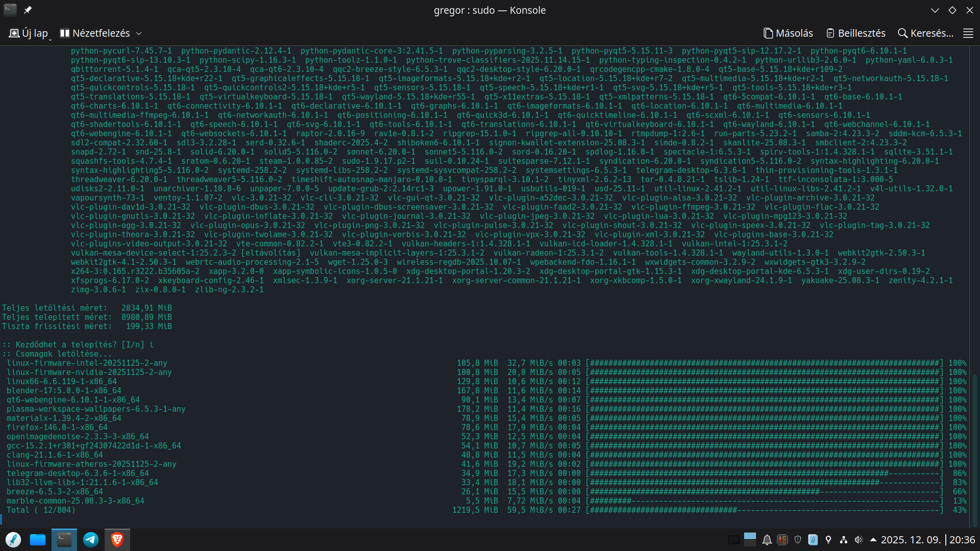Viewport: 980px width, 551px height.
Task: Open the notifications bell in system tray
Action: (x=767, y=540)
